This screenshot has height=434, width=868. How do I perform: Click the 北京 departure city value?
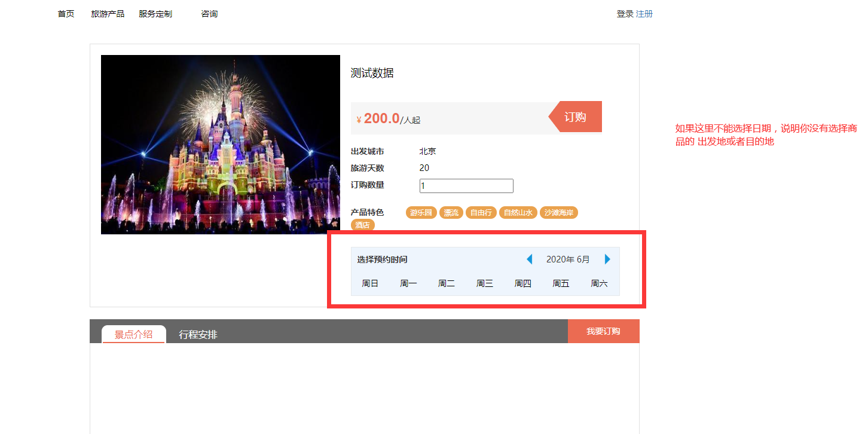pyautogui.click(x=428, y=151)
